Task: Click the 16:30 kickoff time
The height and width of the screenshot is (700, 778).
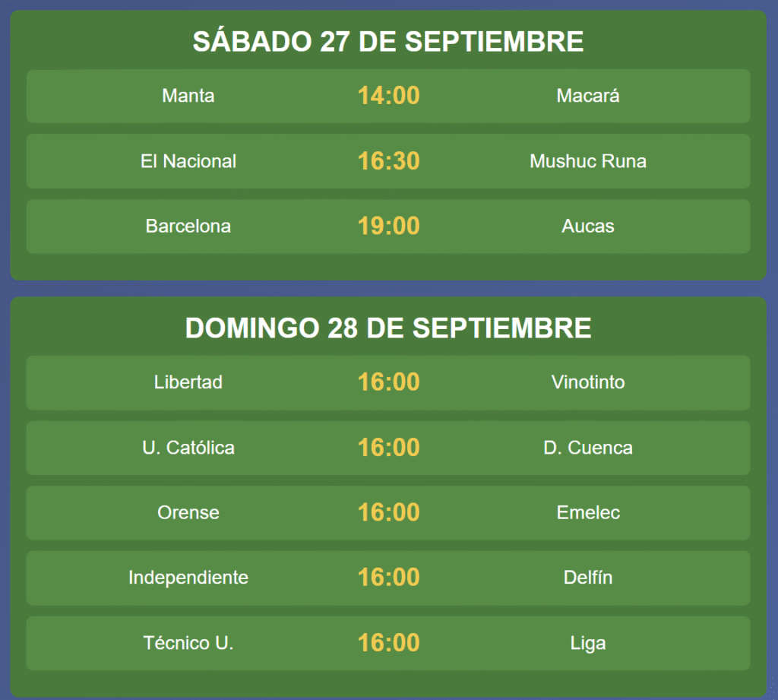Action: tap(388, 161)
